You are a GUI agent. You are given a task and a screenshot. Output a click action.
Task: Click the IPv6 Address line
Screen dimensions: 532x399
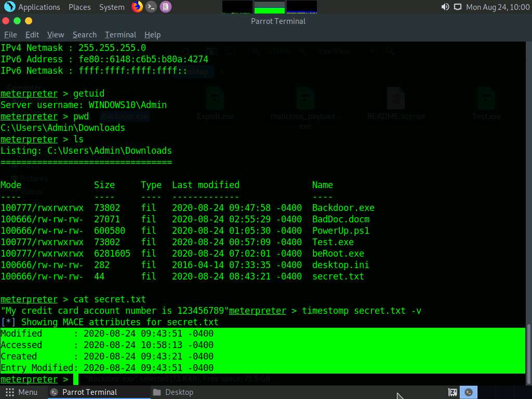[104, 59]
